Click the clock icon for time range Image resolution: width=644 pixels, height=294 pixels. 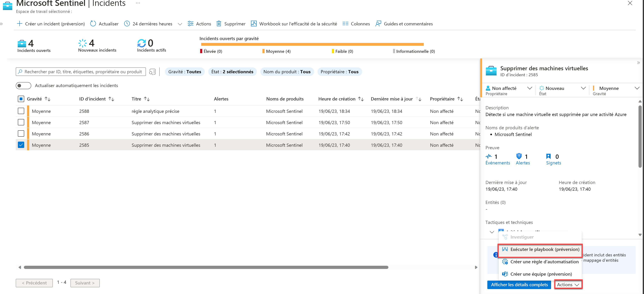(127, 24)
